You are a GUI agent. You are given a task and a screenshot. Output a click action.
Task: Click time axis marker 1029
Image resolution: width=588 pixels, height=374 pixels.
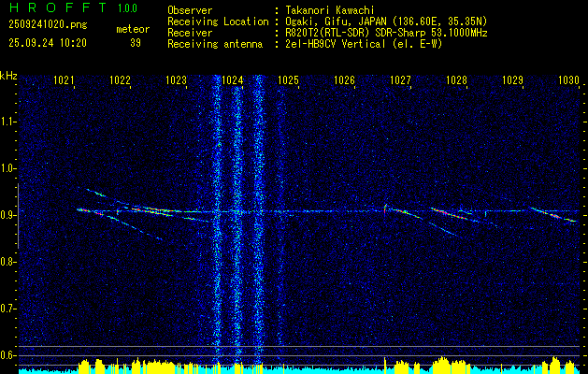(512, 80)
